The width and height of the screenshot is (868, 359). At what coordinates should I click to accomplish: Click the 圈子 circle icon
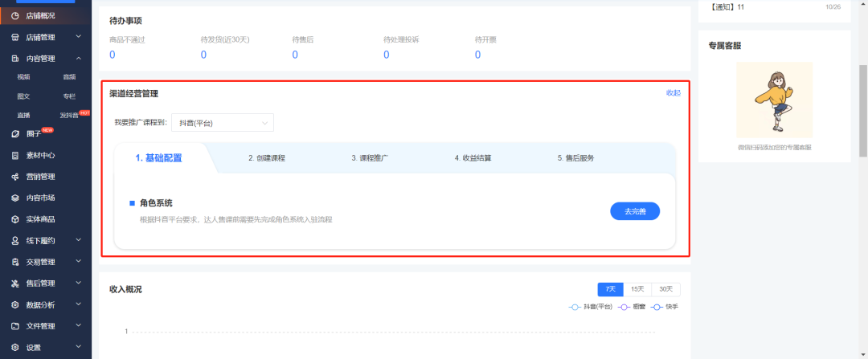coord(15,134)
